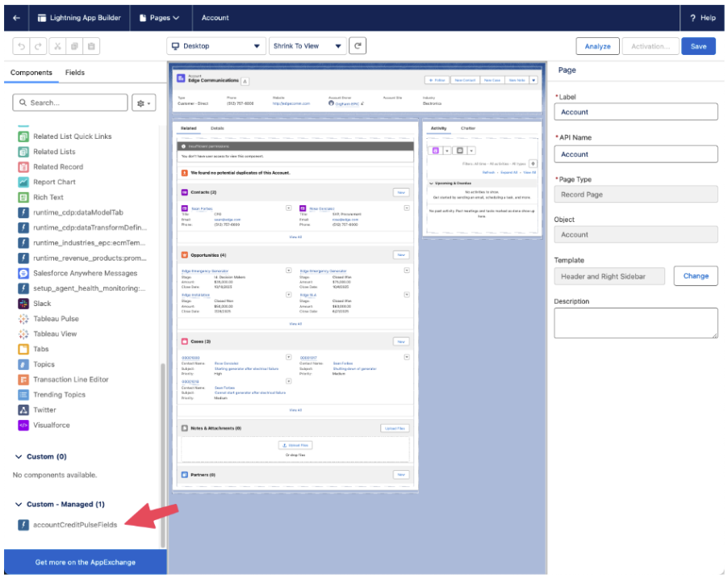Open the Desktop form factor dropdown
The image size is (728, 579).
(215, 46)
